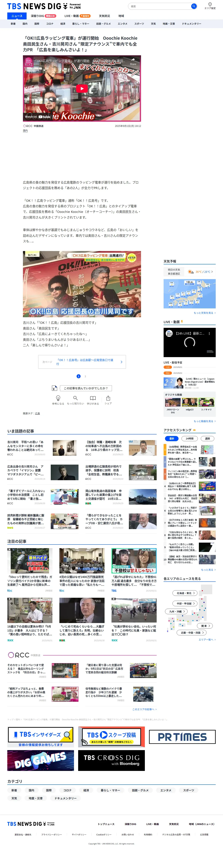
Task: Click エリア一覧へ link
Action: 207,640
